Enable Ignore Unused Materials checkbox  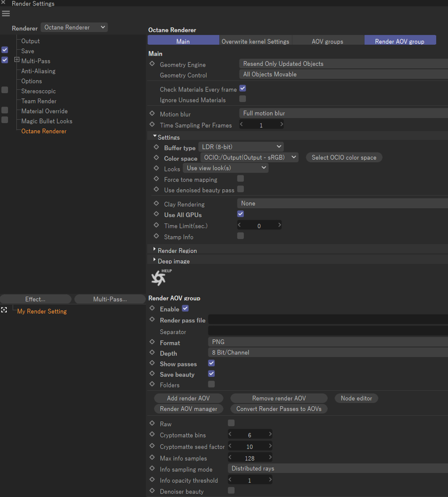pos(243,99)
